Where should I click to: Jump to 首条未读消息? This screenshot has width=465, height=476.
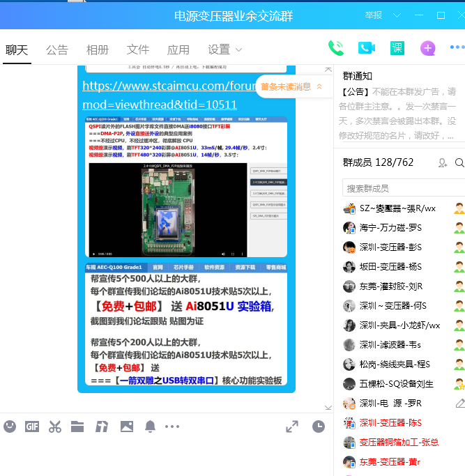click(x=291, y=87)
